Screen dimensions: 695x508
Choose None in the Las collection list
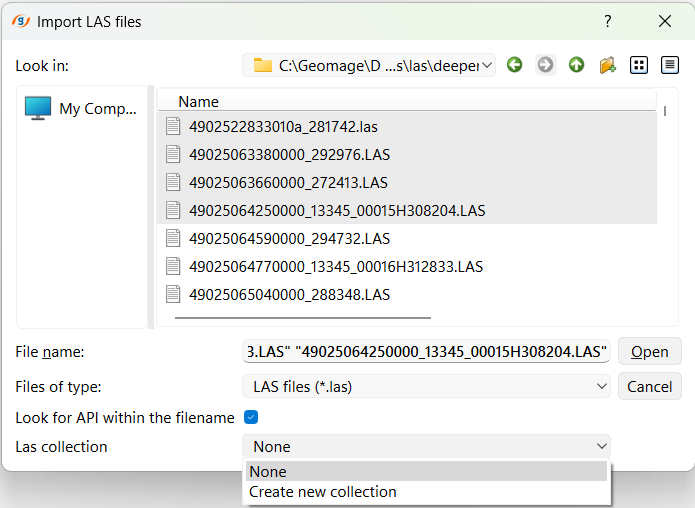click(x=426, y=471)
